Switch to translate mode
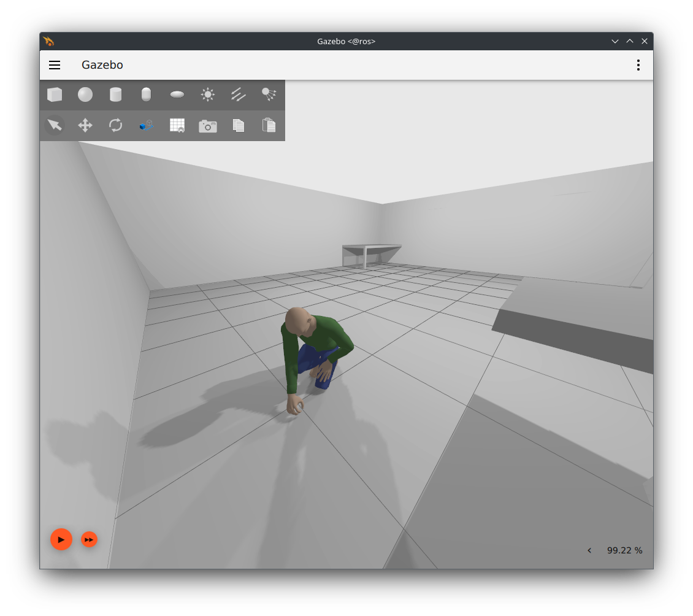693x616 pixels. [x=85, y=125]
